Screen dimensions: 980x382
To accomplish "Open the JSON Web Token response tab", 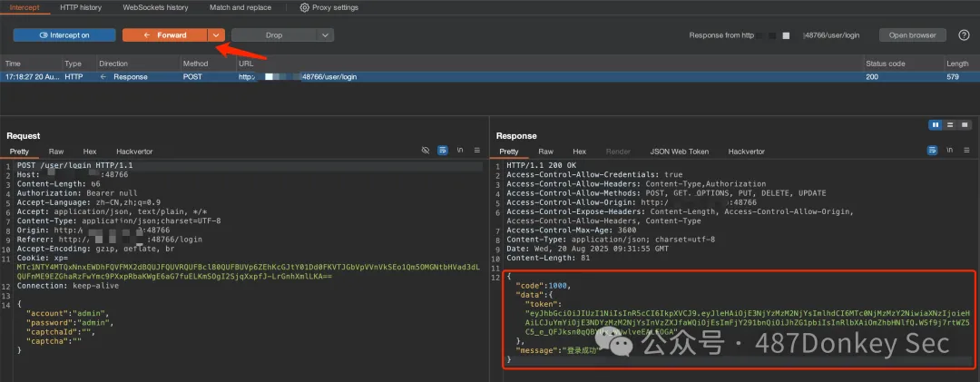I will (680, 152).
